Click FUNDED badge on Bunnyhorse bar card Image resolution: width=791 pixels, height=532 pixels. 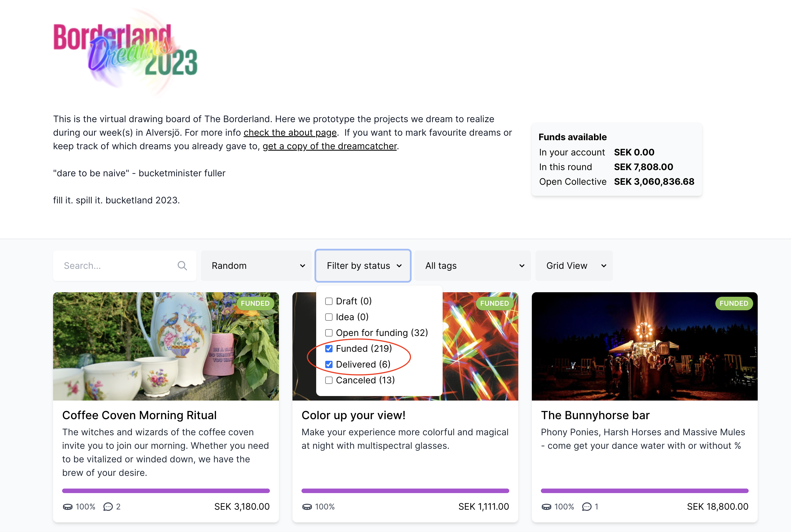pos(734,303)
